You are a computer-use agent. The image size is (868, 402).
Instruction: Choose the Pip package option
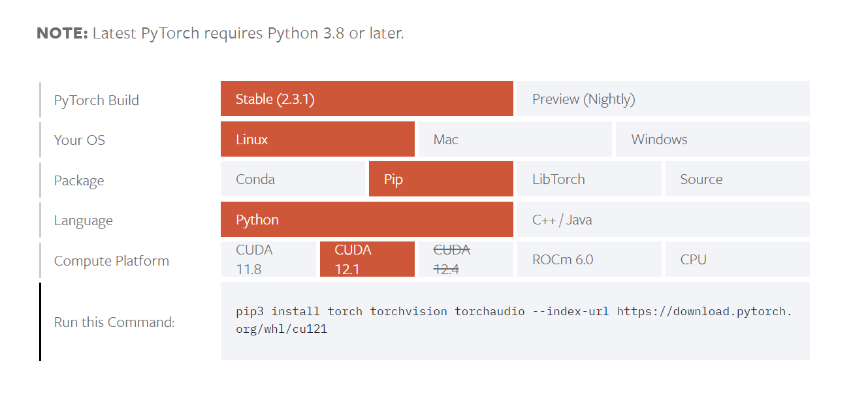(441, 179)
